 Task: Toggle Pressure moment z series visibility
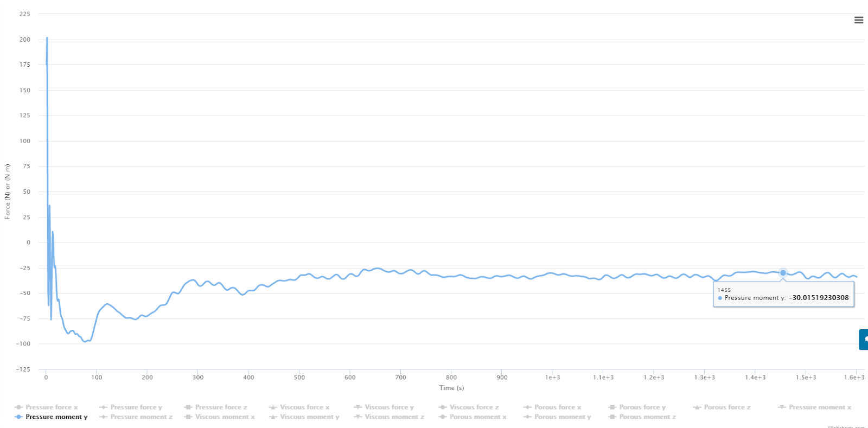click(x=141, y=417)
